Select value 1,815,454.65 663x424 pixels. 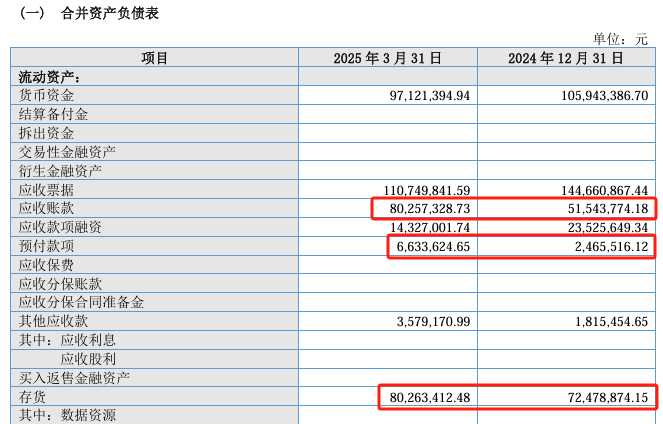point(611,322)
